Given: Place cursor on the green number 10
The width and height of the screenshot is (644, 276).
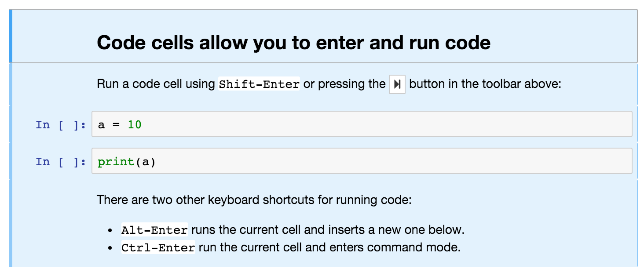Looking at the screenshot, I should coord(135,125).
